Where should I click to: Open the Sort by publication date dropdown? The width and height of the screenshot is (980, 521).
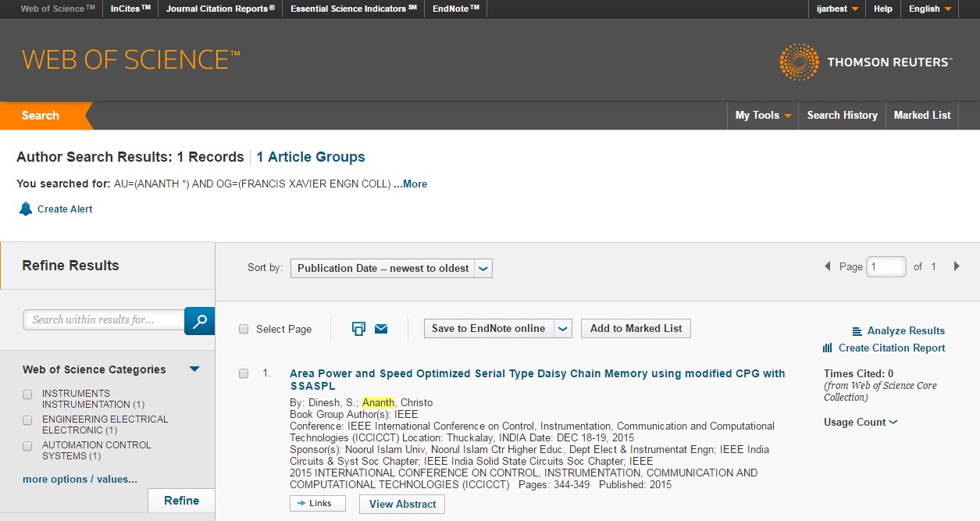coord(391,268)
